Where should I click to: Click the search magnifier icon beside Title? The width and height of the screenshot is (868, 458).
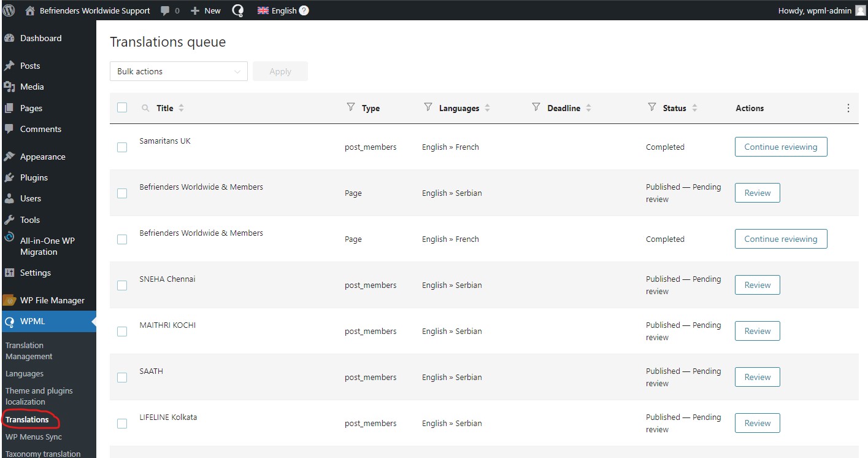tap(145, 108)
